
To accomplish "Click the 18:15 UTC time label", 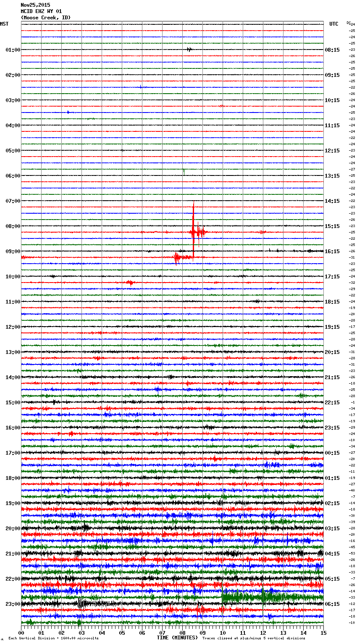I will tap(332, 302).
